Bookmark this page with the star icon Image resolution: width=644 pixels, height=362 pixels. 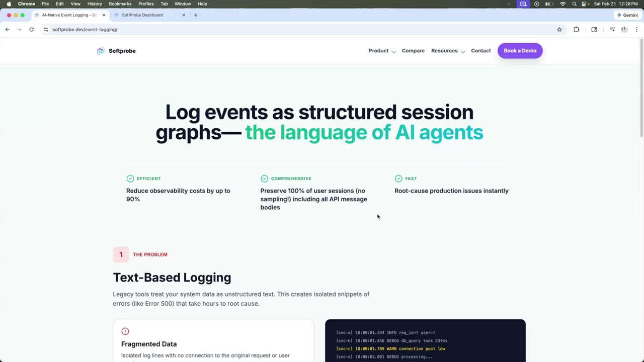coord(559,30)
